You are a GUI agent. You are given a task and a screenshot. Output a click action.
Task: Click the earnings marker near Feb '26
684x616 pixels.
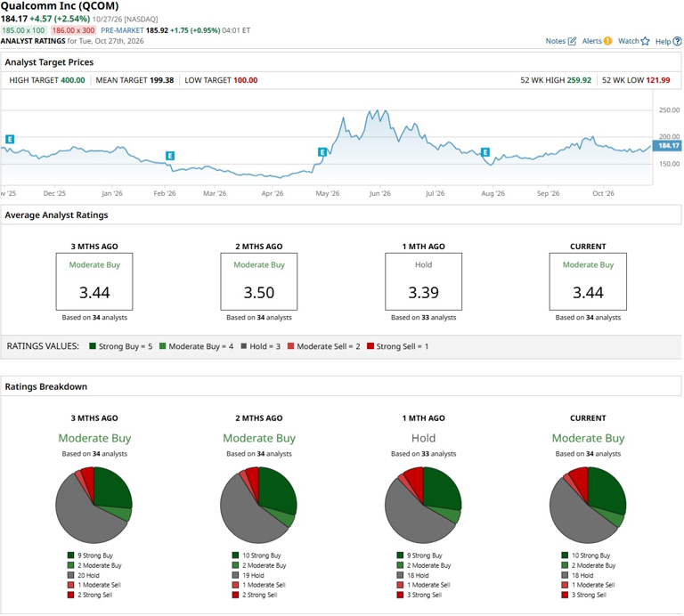point(170,156)
